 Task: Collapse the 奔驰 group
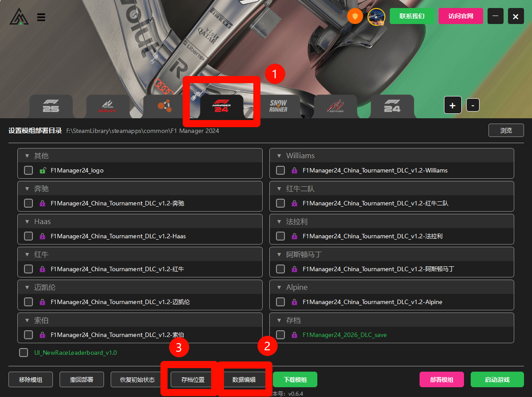tap(27, 189)
